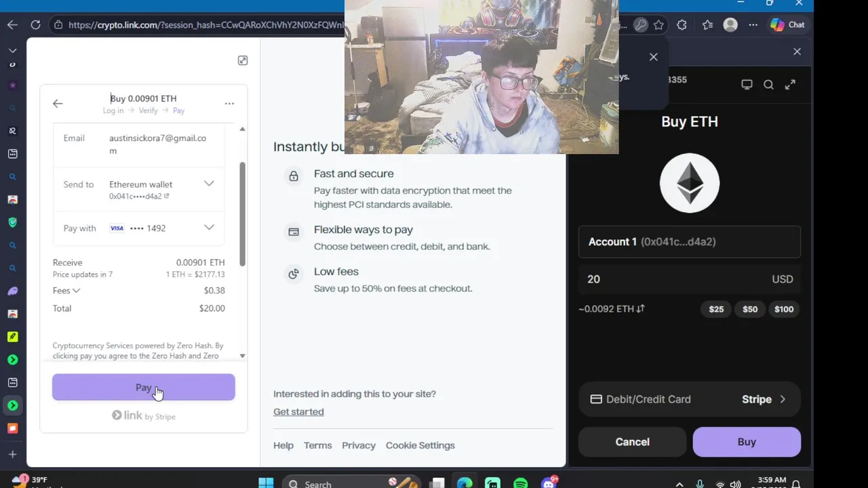Screen dimensions: 868x488
Task: Open Cookie Settings link
Action: (420, 445)
